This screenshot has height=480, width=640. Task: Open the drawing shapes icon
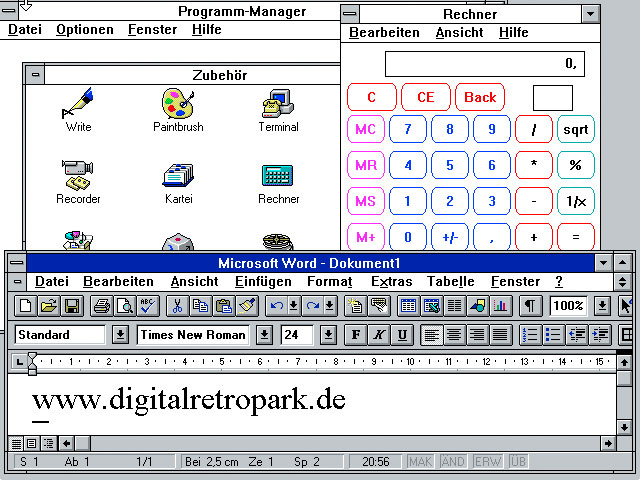point(478,306)
